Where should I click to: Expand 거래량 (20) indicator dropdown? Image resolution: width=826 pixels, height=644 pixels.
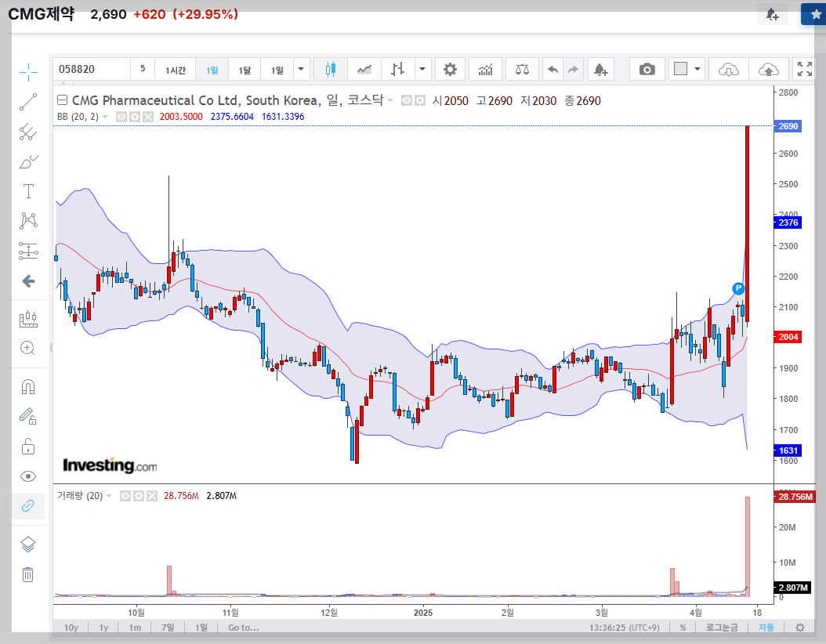(x=109, y=495)
